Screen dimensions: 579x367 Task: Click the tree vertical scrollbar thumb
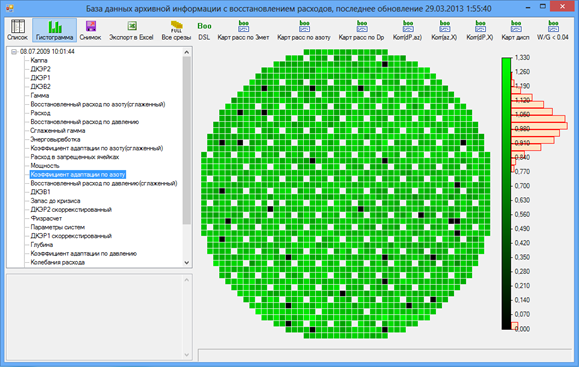click(x=186, y=140)
